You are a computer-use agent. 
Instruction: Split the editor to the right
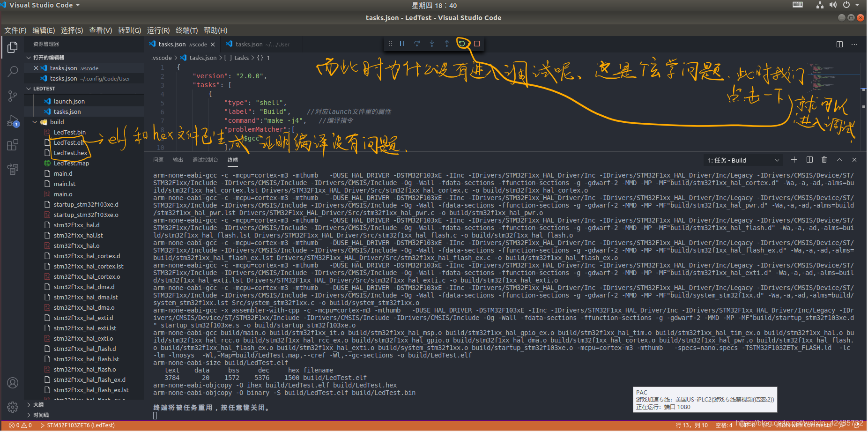click(x=839, y=44)
